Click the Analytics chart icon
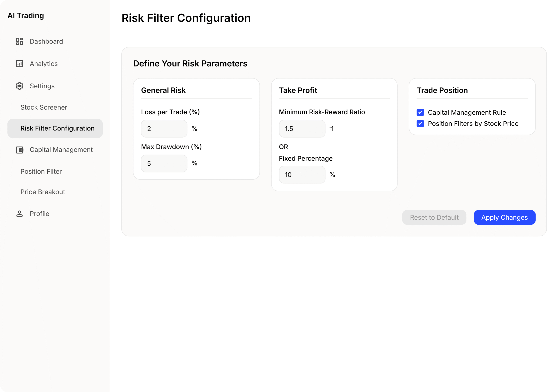Viewport: 558px width, 392px height. 19,64
